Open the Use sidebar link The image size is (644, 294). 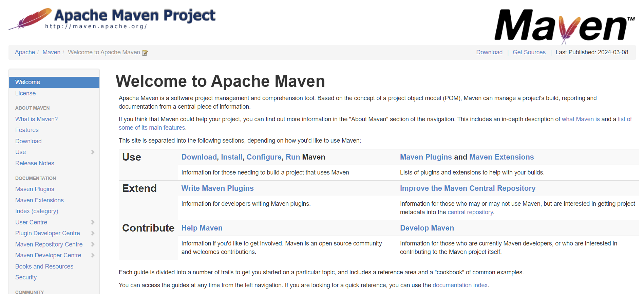pyautogui.click(x=20, y=152)
